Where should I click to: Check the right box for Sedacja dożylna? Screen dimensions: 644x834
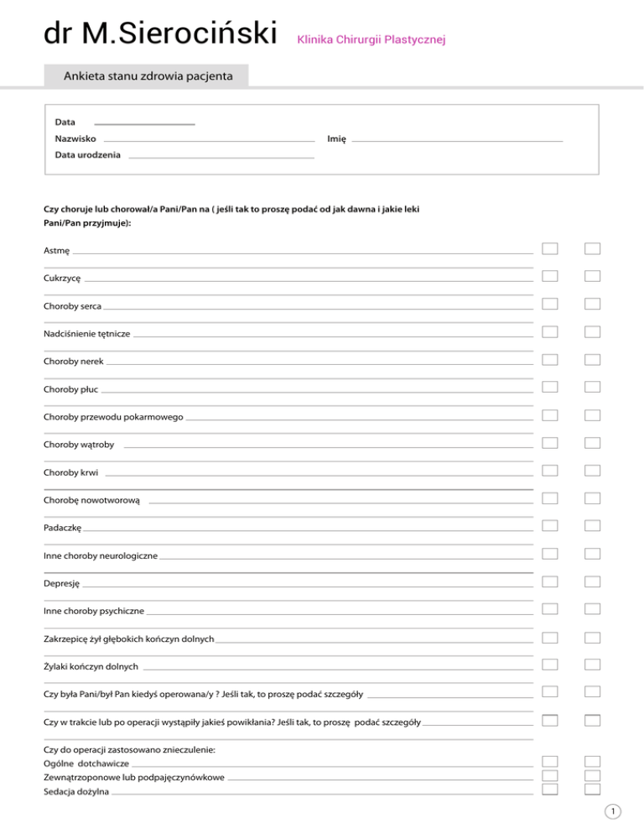pos(593,789)
